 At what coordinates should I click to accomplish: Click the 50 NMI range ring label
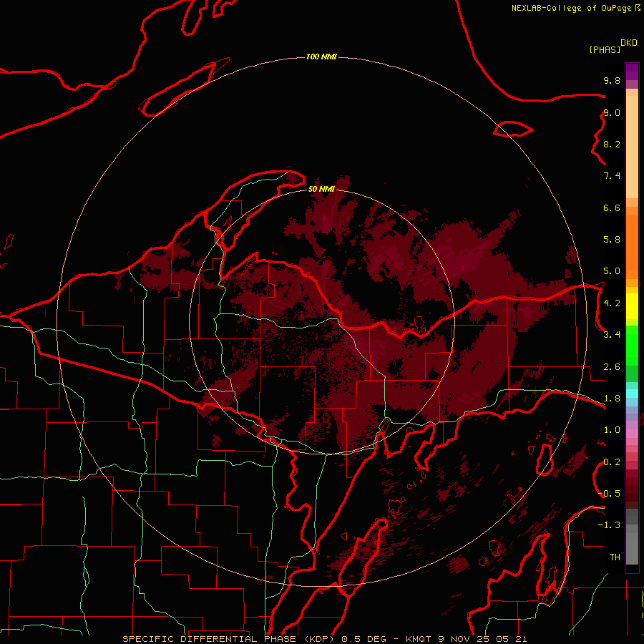pos(321,189)
